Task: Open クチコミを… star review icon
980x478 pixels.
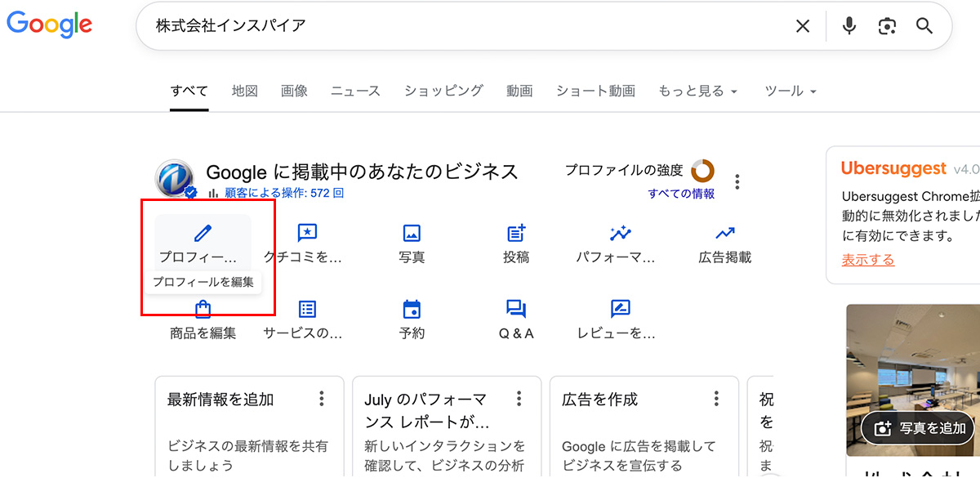Action: pyautogui.click(x=307, y=233)
